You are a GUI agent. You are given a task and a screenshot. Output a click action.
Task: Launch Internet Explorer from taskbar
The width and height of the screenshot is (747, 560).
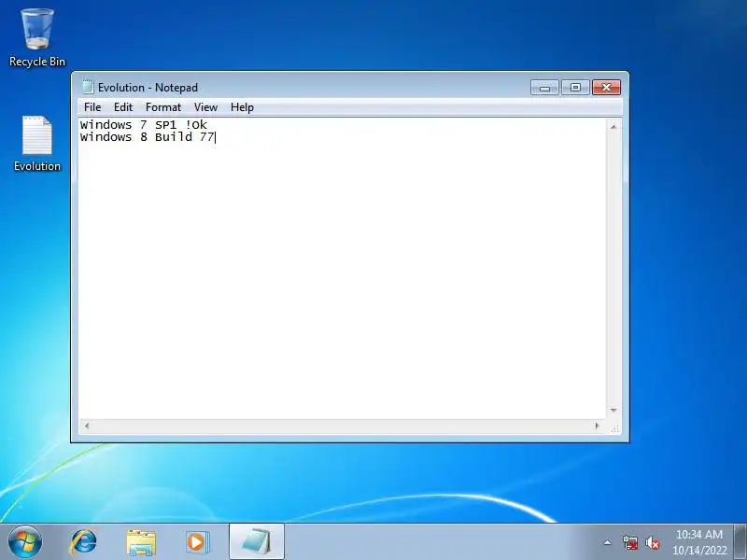[83, 542]
